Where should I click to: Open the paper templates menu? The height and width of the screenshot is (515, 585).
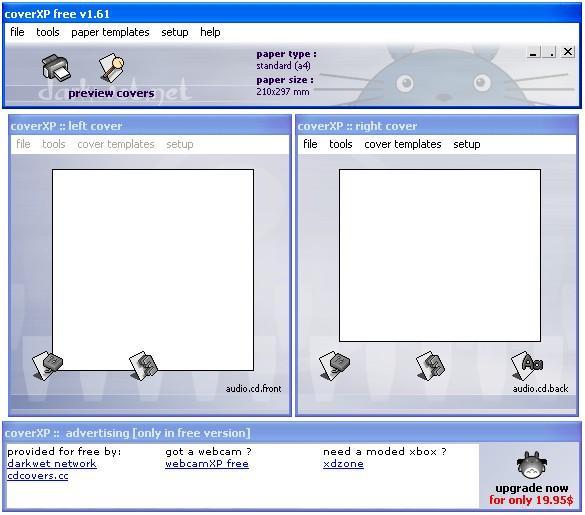[110, 32]
